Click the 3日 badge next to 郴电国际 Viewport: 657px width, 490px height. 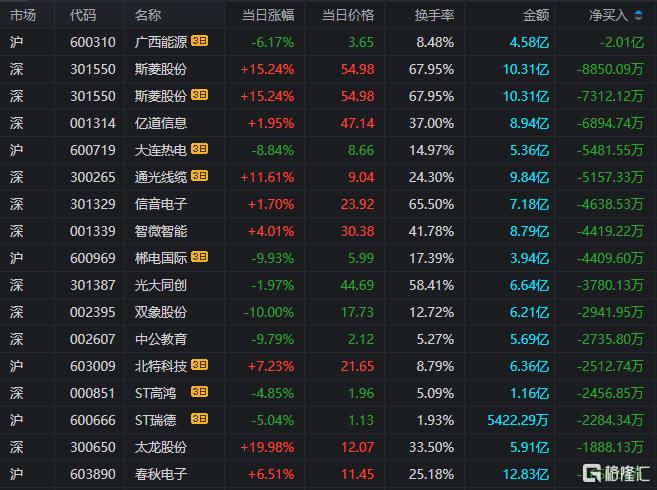point(199,257)
